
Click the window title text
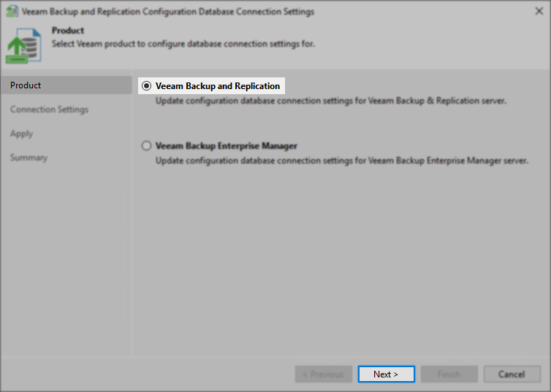click(168, 12)
